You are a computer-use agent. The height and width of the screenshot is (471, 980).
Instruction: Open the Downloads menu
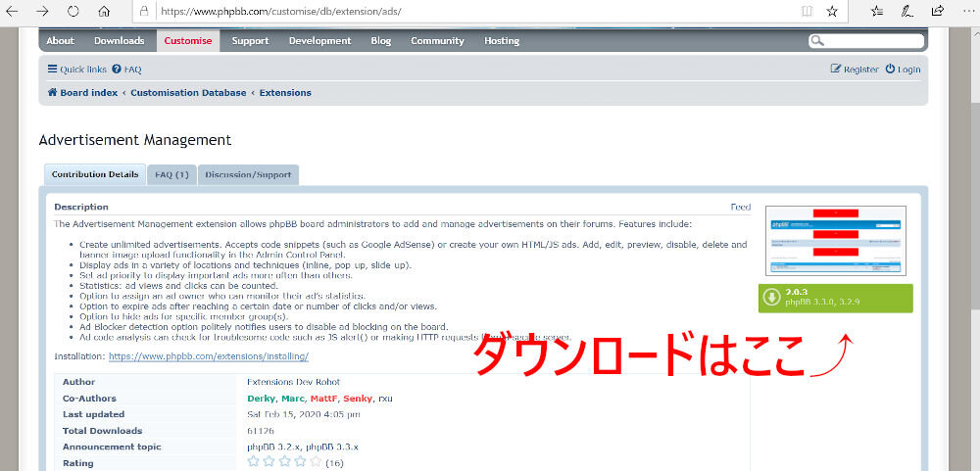point(119,40)
